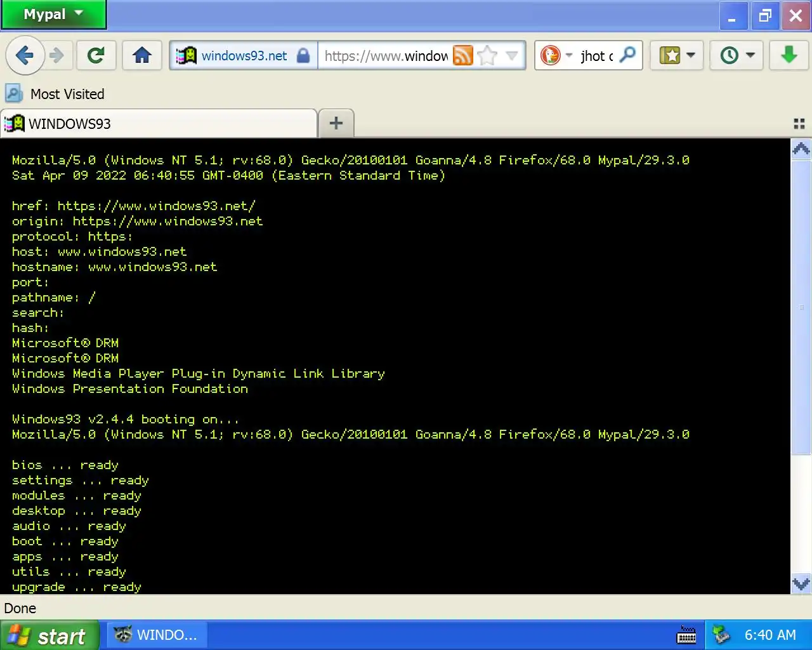Expand the bookmarks button dropdown arrow
812x650 pixels.
pyautogui.click(x=691, y=56)
